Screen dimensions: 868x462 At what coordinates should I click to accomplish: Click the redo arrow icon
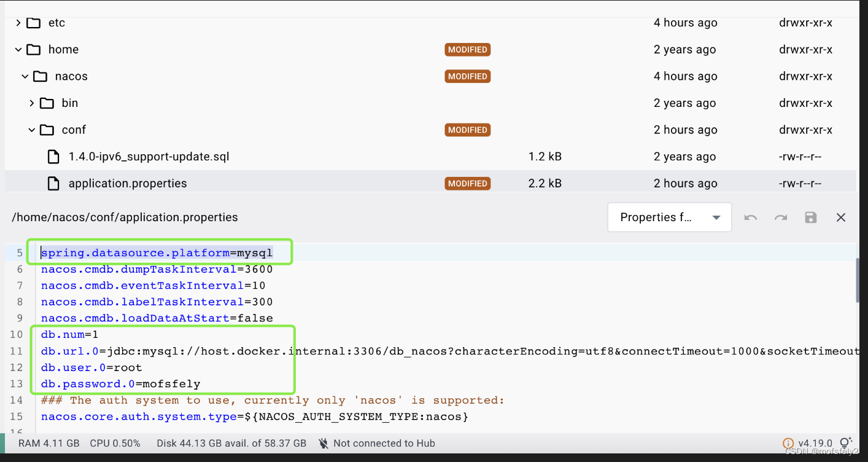pos(780,217)
